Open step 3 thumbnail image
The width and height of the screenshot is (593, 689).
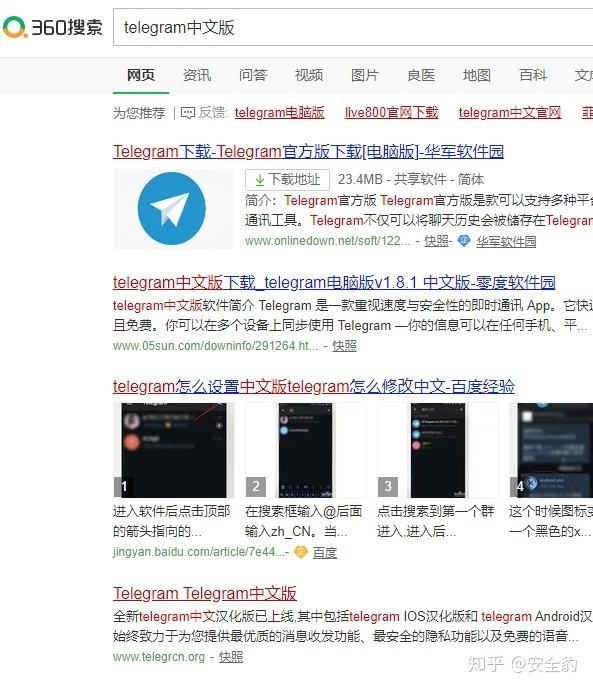click(438, 450)
